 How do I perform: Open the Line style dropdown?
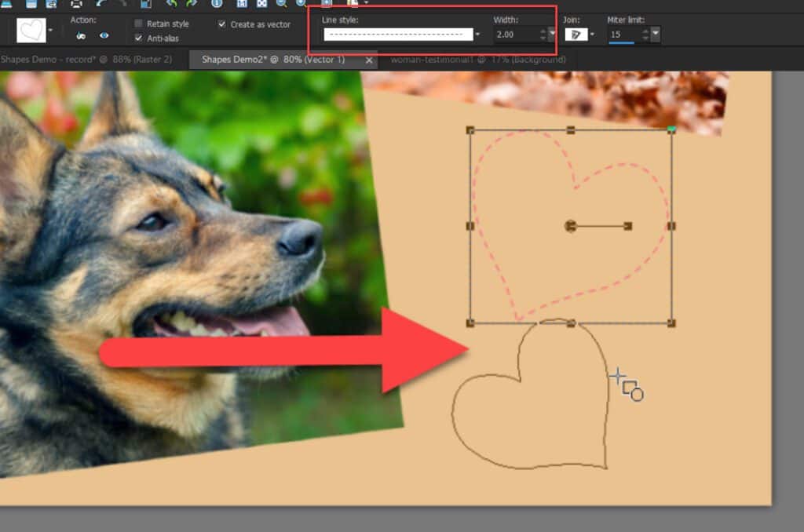[477, 35]
